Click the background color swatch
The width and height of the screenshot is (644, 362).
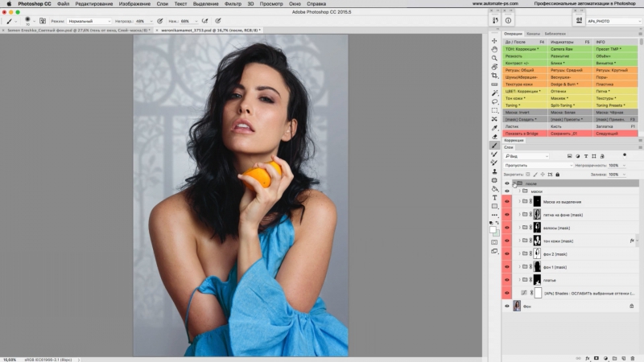coord(497,233)
